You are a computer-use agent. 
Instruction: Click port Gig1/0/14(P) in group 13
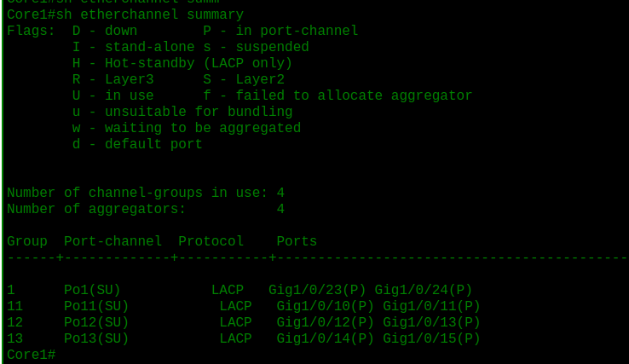(x=326, y=338)
